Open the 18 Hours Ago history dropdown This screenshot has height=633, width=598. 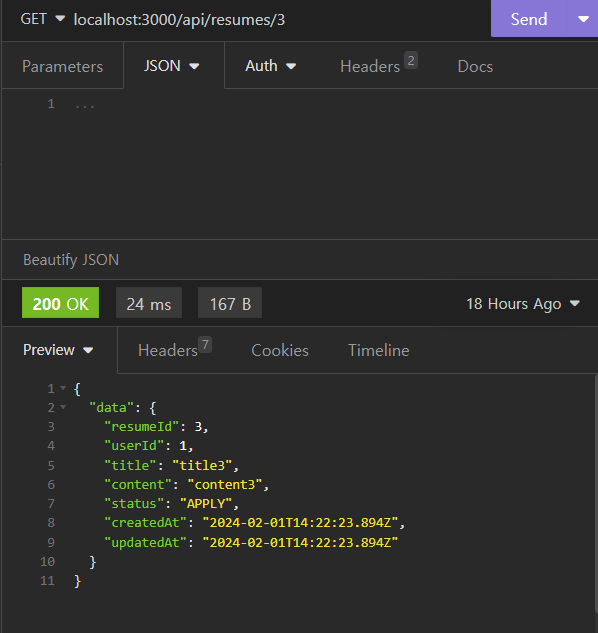point(523,304)
